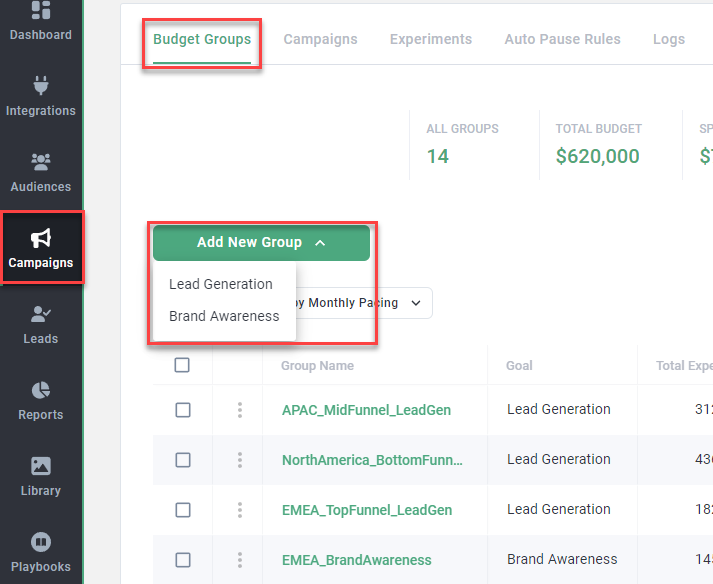Image resolution: width=713 pixels, height=584 pixels.
Task: Open the Dashboard sidebar icon
Action: pos(41,12)
